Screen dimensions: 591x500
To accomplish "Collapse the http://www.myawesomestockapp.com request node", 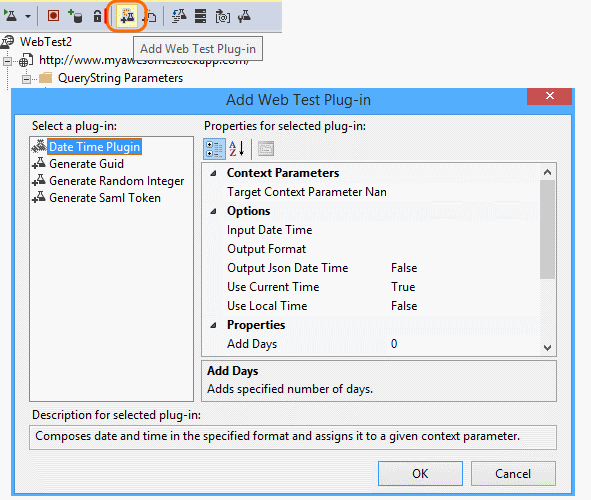I will coord(7,61).
